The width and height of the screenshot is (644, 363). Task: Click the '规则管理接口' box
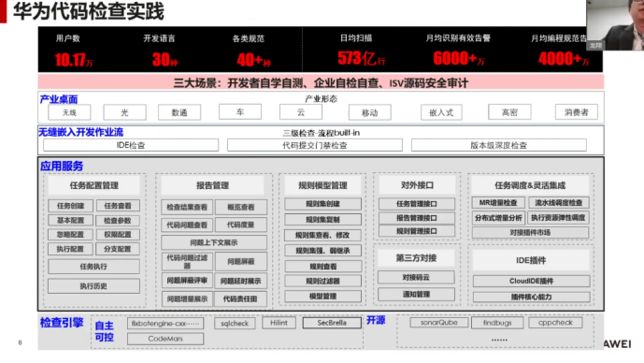(417, 231)
